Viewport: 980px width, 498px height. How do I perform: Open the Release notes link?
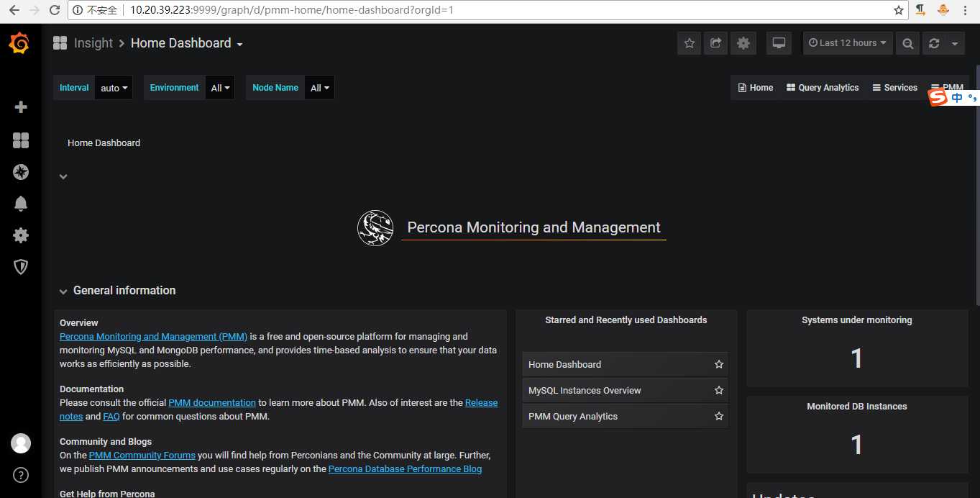click(481, 402)
